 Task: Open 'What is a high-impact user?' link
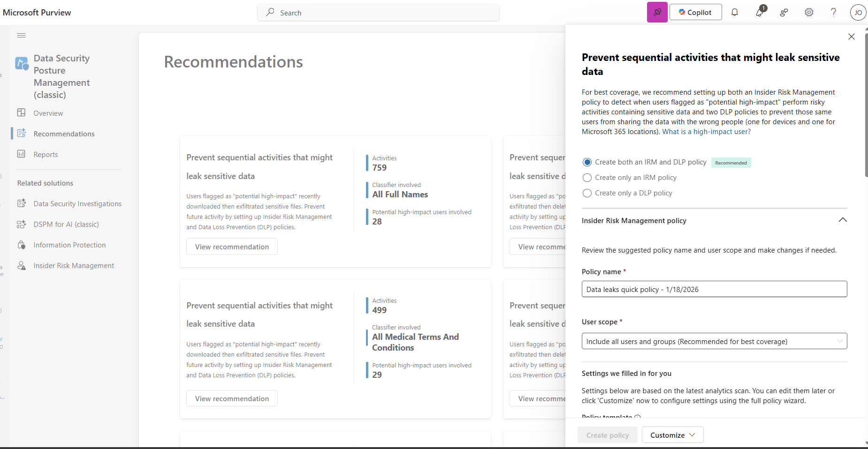coord(706,132)
